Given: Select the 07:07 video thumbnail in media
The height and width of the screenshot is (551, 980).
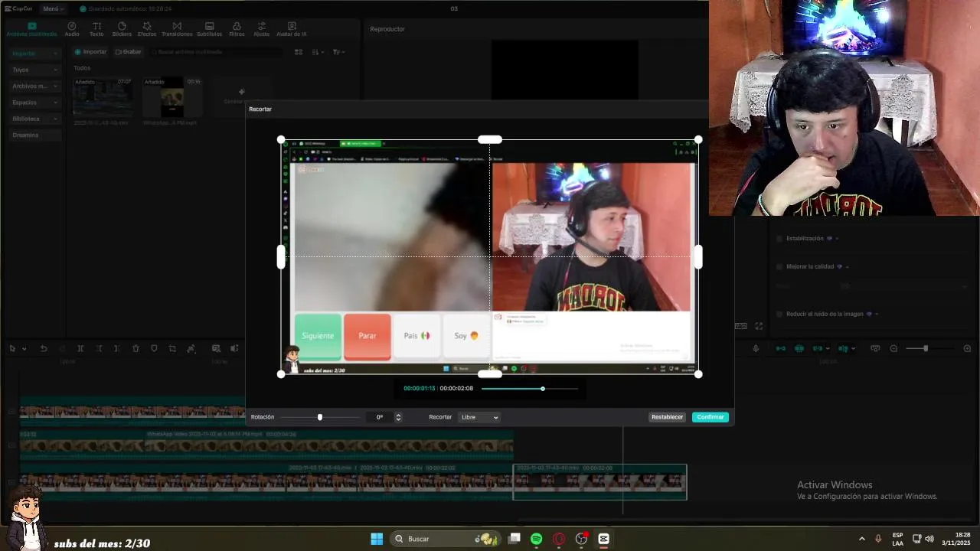Looking at the screenshot, I should 103,98.
